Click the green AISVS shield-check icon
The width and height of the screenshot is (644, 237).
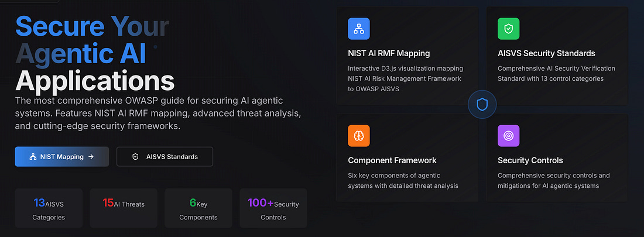click(508, 29)
